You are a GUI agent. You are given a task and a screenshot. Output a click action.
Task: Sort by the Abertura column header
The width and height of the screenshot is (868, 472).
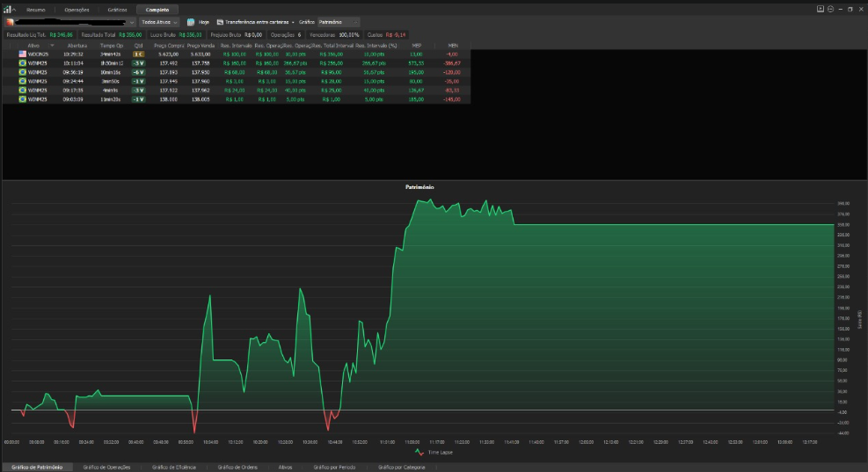[77, 44]
